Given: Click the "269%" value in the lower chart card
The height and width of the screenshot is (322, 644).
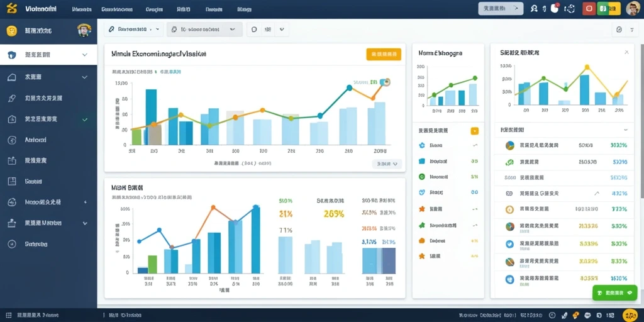Looking at the screenshot, I should click(333, 214).
